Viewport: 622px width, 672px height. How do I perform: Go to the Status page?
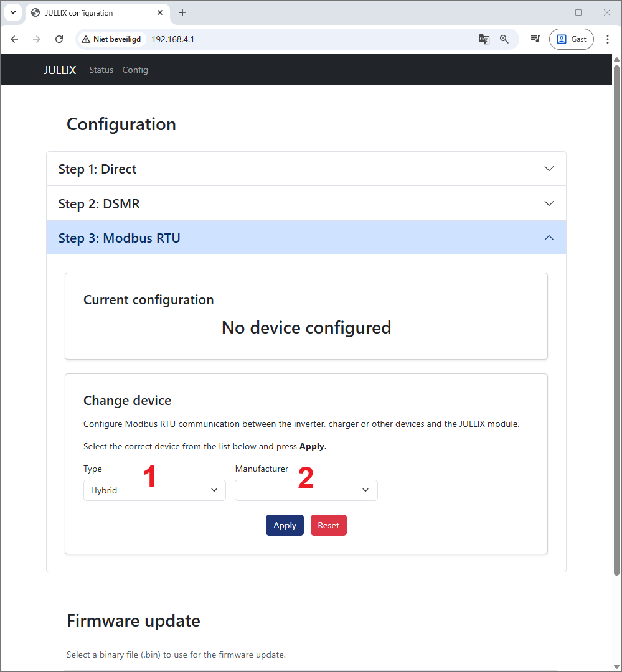pyautogui.click(x=101, y=70)
